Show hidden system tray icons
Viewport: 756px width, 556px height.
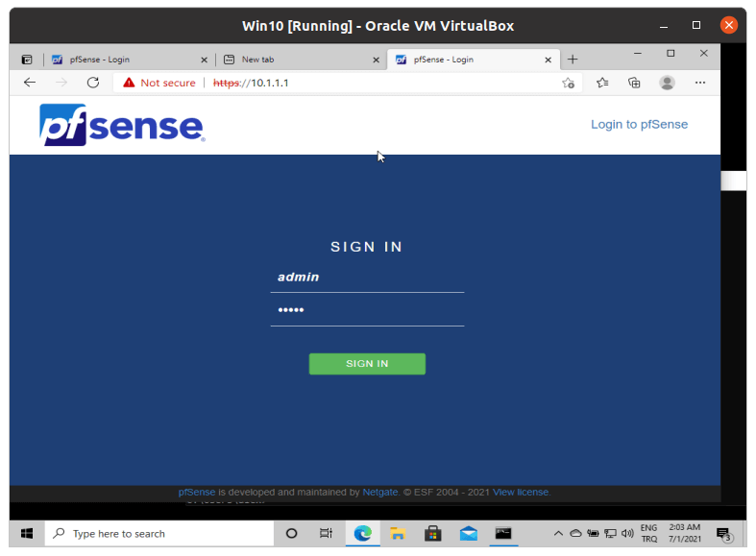(558, 533)
